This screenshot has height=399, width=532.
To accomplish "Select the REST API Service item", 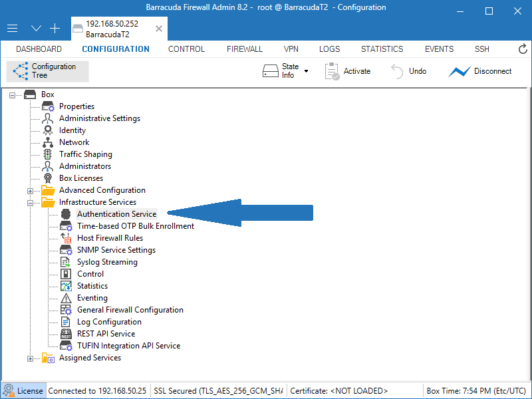I will (106, 334).
